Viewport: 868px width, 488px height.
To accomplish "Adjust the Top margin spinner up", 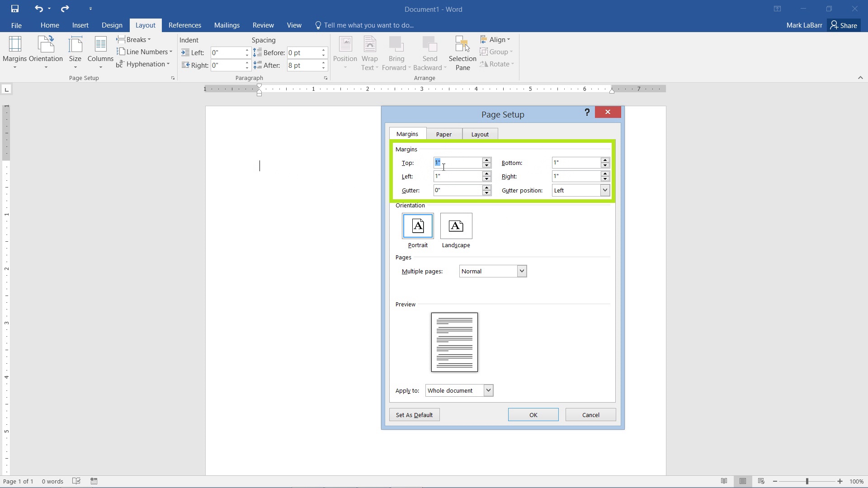I will (487, 160).
